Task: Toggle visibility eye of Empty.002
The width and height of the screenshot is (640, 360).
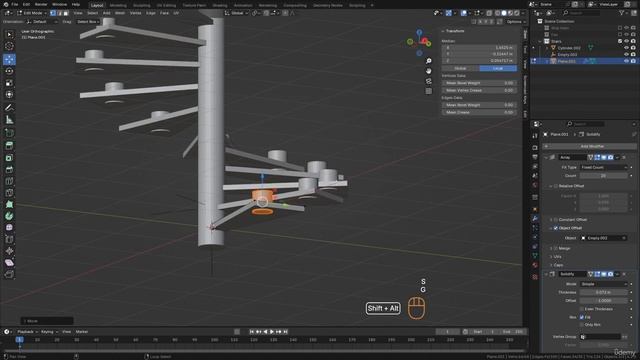Action: tap(627, 54)
